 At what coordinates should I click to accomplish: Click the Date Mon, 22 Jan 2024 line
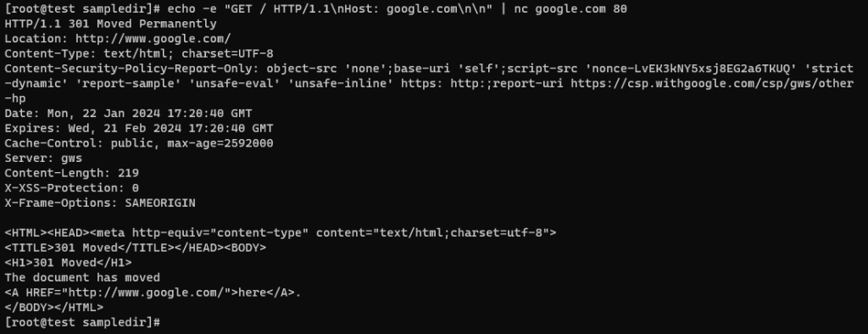[129, 114]
